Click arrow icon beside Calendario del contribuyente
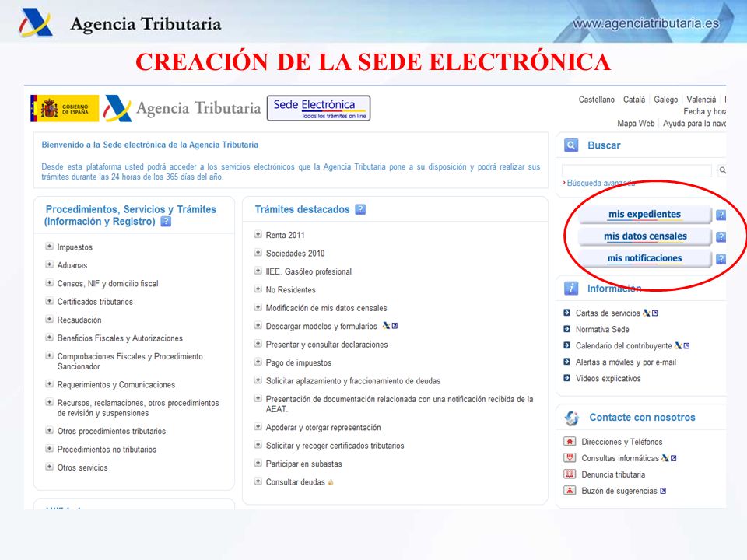747x560 pixels. 567,345
